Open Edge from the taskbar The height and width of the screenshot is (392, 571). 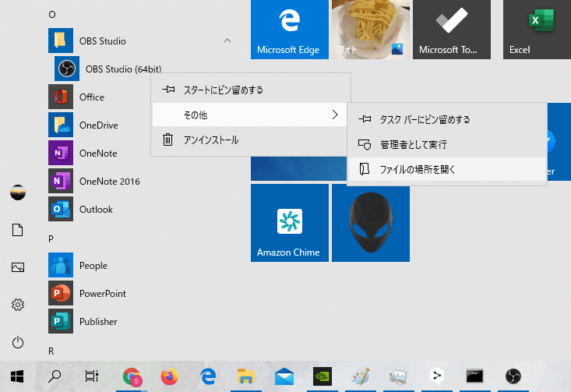click(x=208, y=376)
